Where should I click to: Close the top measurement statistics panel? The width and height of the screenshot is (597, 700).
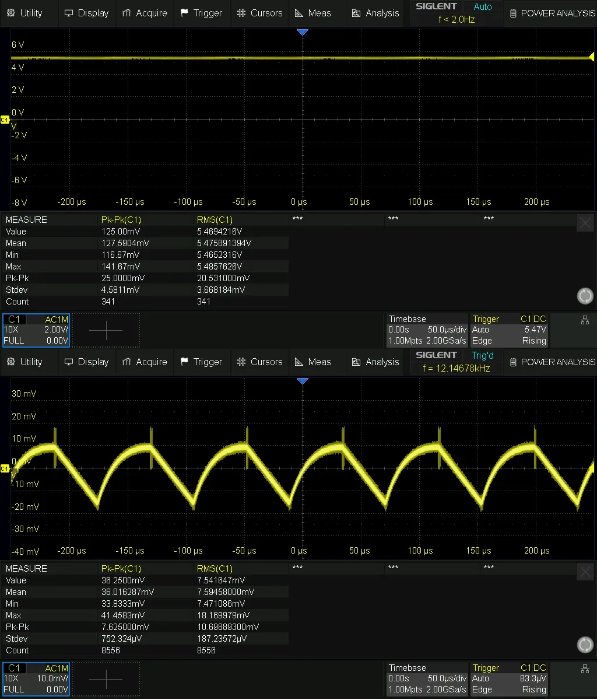coord(585,222)
